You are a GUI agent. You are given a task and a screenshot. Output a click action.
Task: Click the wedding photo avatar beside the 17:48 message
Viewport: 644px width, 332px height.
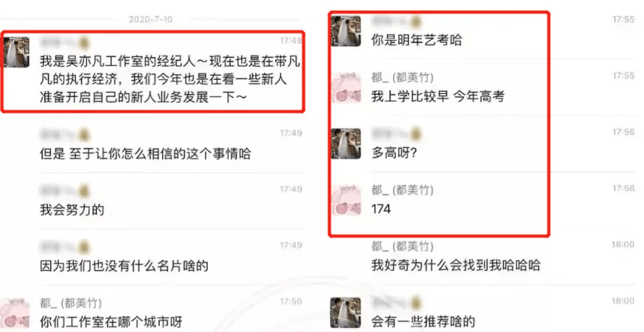[x=16, y=52]
